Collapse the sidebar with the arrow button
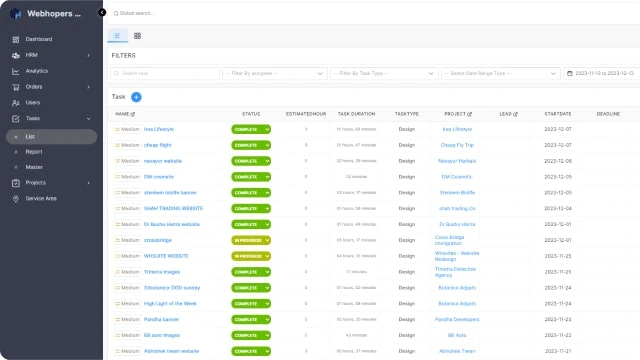640x360 pixels. (102, 13)
